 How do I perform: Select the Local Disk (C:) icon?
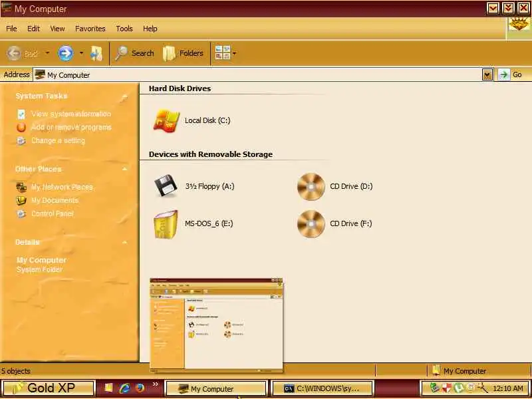166,120
